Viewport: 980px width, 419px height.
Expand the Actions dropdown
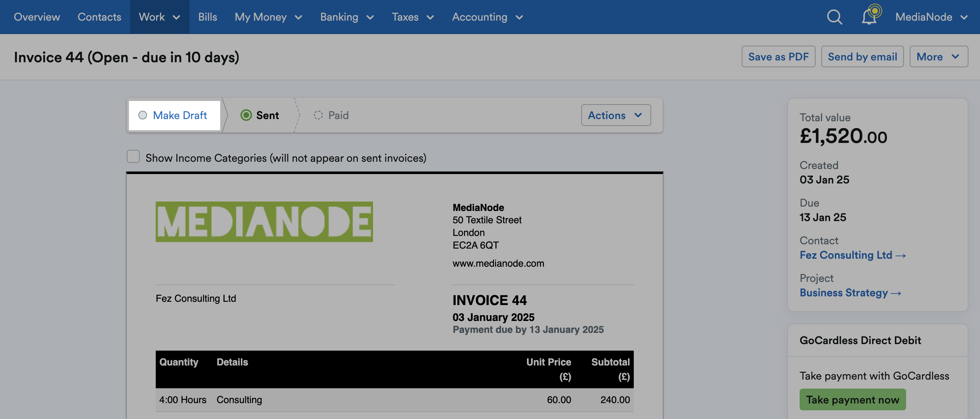click(x=616, y=115)
